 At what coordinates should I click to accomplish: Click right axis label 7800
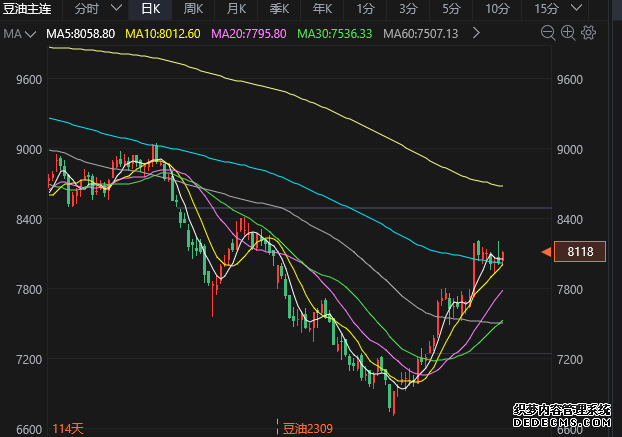[570, 289]
